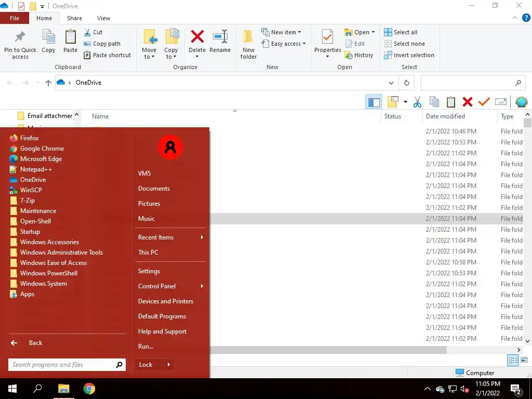The height and width of the screenshot is (399, 532).
Task: Expand the Open button dropdown arrow
Action: coord(373,32)
